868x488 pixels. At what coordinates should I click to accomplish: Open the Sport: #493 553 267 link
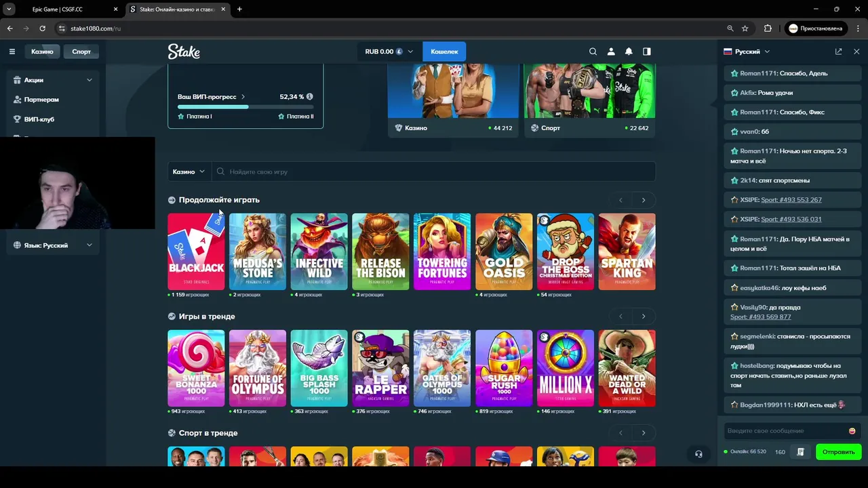click(791, 200)
